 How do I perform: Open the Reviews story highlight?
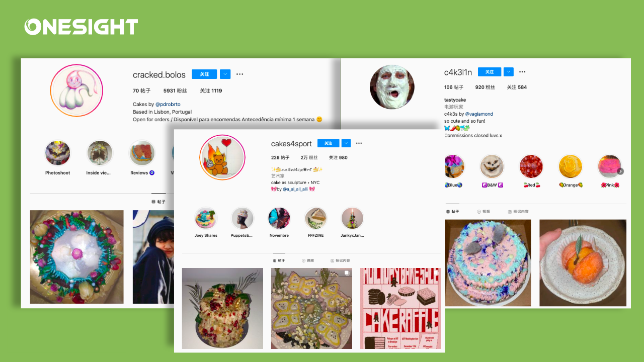coord(141,153)
